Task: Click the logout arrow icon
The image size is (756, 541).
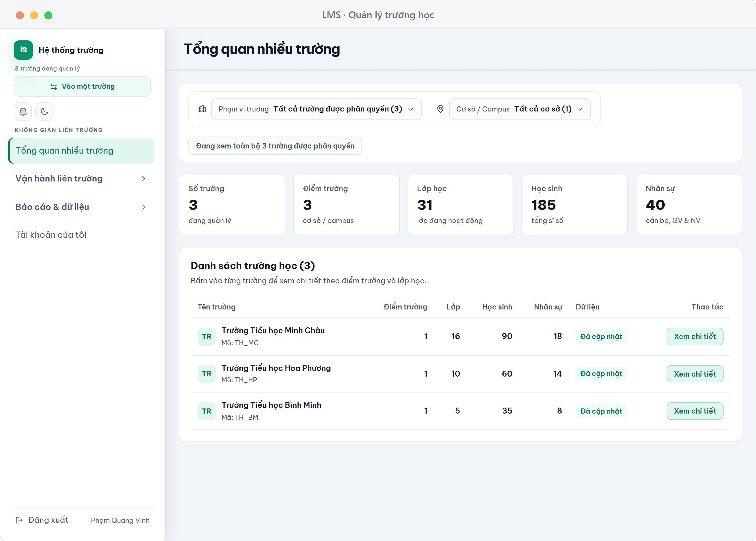Action: click(19, 520)
